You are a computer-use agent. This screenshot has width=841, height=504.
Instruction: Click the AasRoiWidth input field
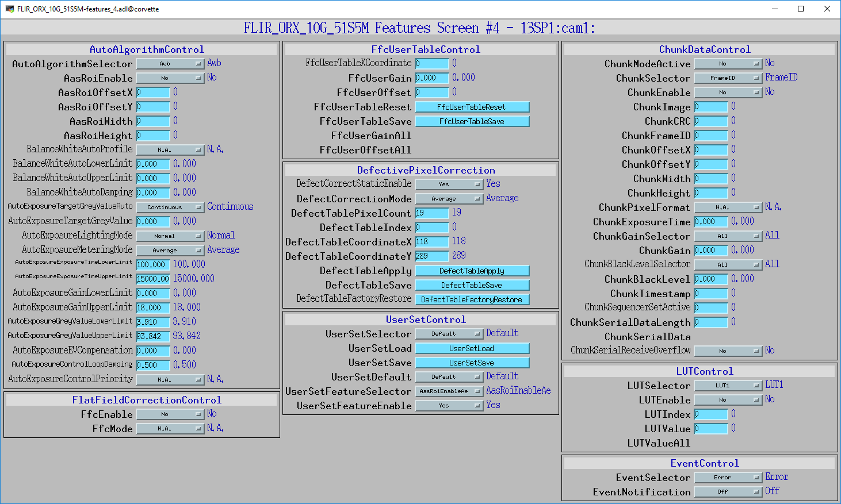point(153,121)
